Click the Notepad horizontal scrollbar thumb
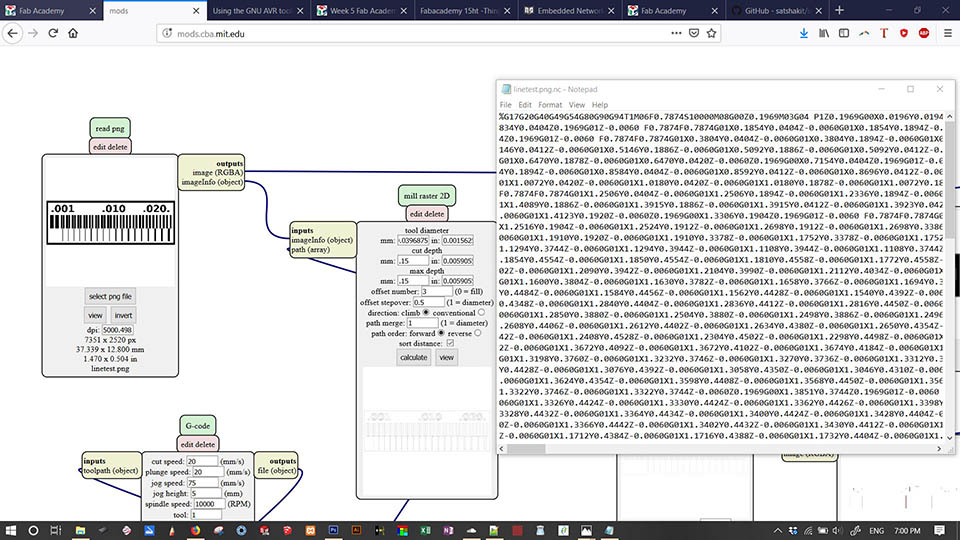The height and width of the screenshot is (540, 960). [x=526, y=449]
